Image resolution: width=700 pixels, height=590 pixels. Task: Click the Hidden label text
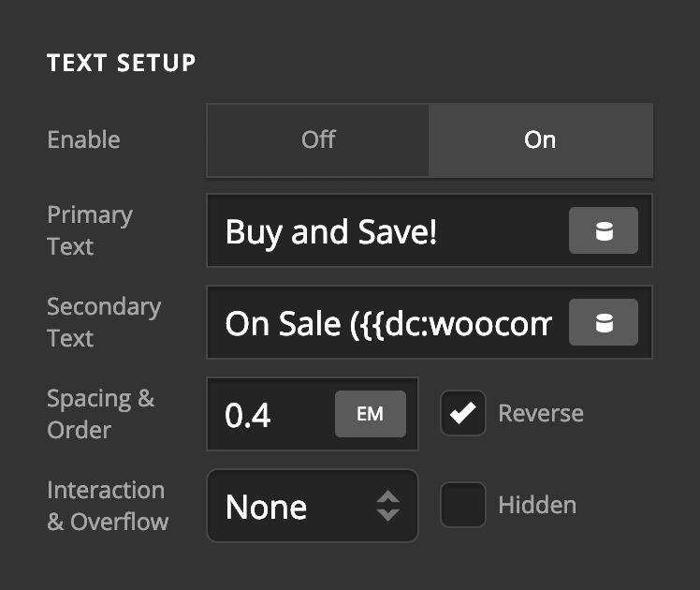(537, 506)
